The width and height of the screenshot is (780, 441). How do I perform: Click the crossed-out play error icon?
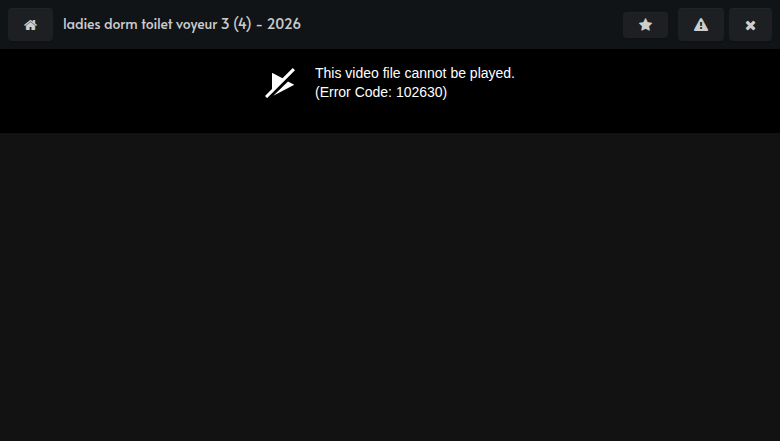[280, 83]
